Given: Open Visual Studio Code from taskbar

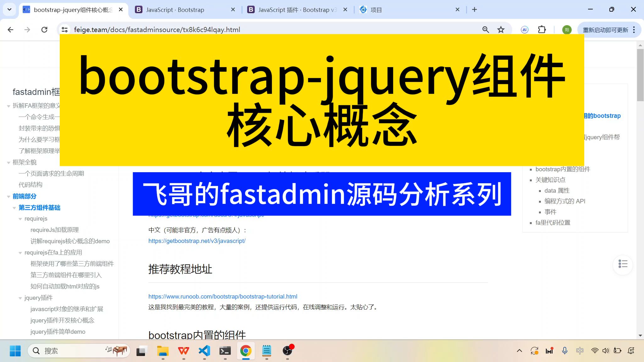Looking at the screenshot, I should coord(204,351).
